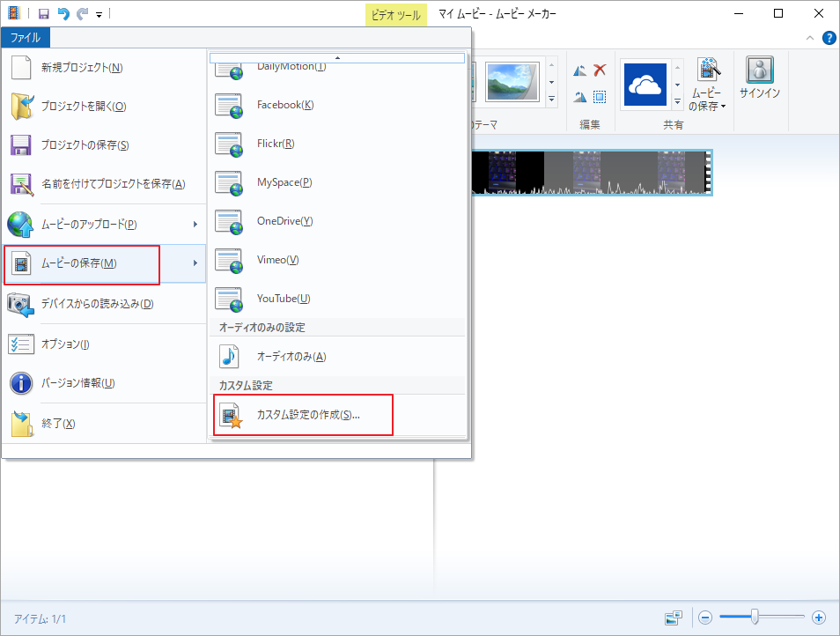Select the video clip in the storyboard
This screenshot has height=636, width=840.
click(x=592, y=173)
